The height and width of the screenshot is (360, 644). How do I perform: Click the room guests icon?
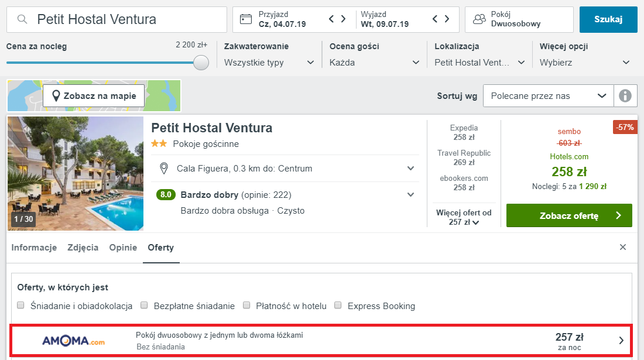pyautogui.click(x=479, y=19)
